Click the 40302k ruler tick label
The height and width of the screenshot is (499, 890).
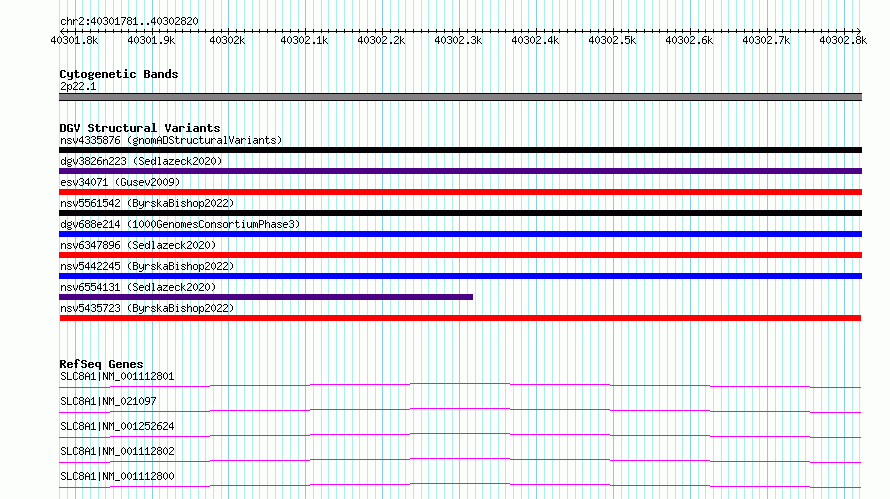(227, 40)
